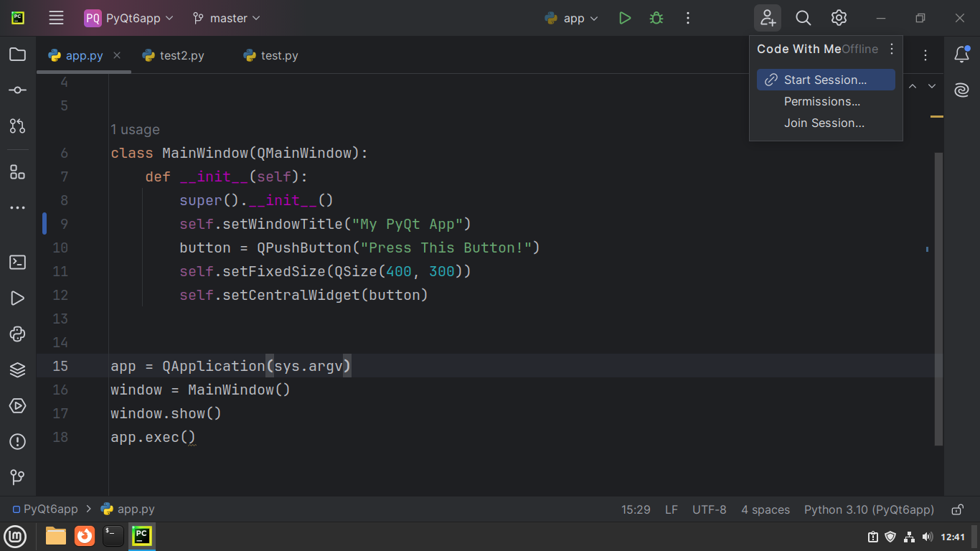
Task: Open the UTF-8 encoding selector
Action: point(710,509)
